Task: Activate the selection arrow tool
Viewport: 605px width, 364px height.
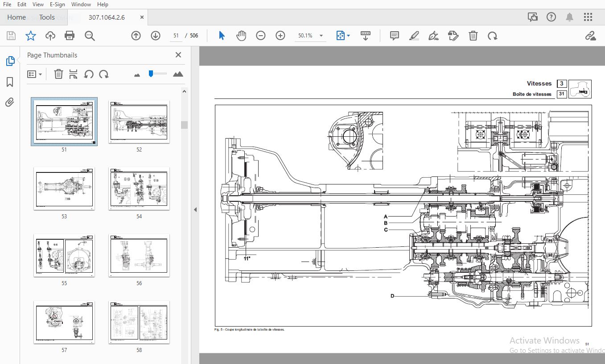Action: [x=222, y=36]
